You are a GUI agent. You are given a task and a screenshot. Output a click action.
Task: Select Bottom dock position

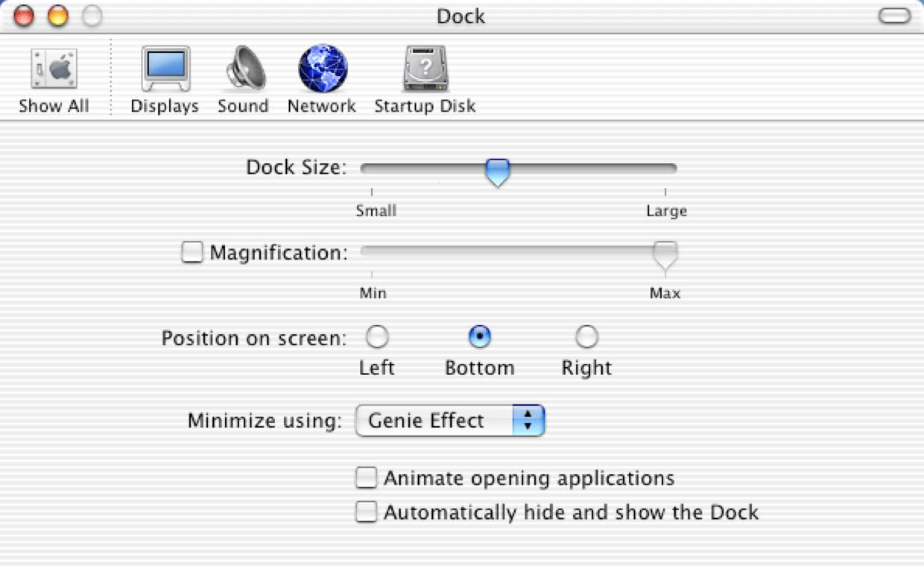pyautogui.click(x=479, y=338)
